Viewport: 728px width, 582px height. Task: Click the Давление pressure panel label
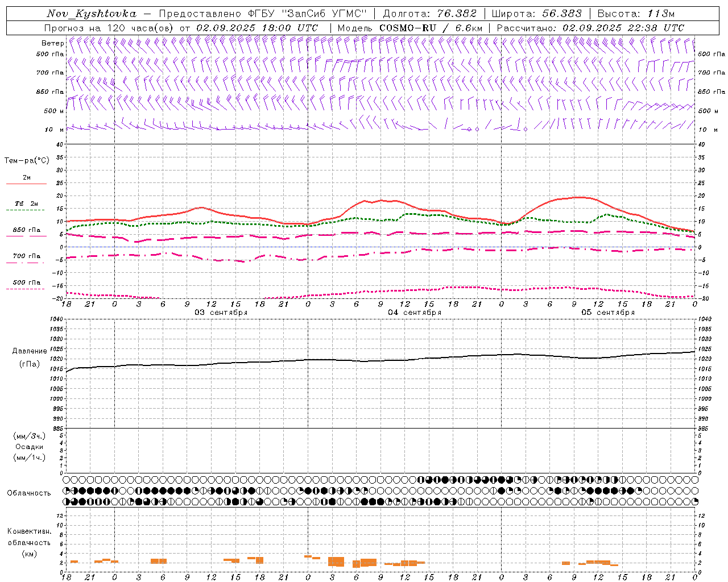click(x=30, y=351)
